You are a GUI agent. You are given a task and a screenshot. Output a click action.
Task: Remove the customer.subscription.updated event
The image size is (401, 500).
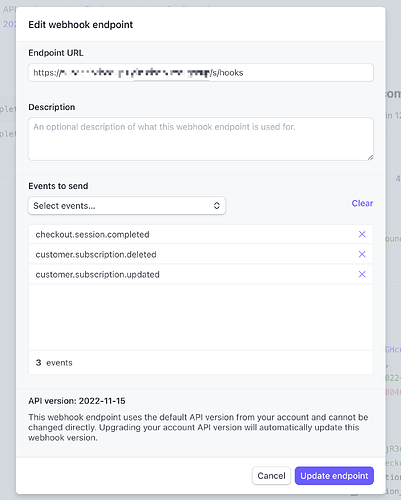pos(362,274)
